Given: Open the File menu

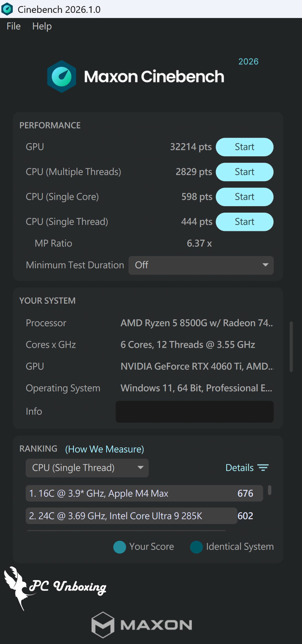Looking at the screenshot, I should click(x=14, y=26).
